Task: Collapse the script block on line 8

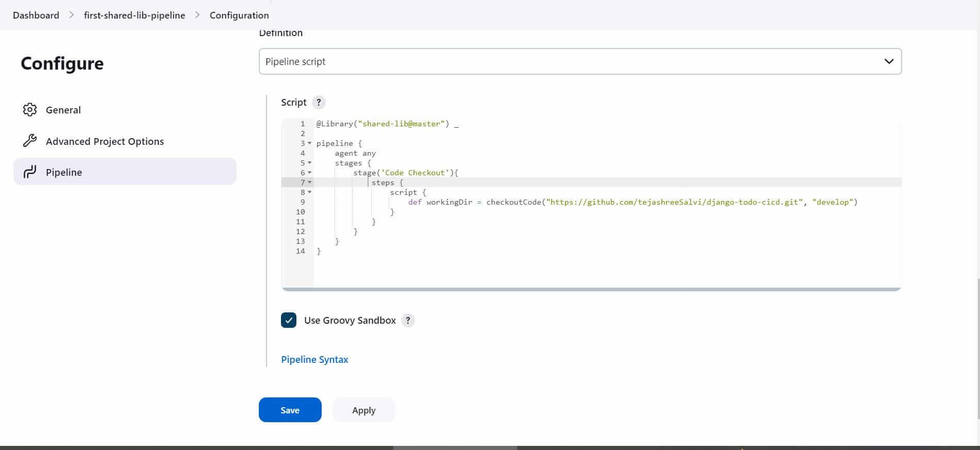Action: [310, 192]
